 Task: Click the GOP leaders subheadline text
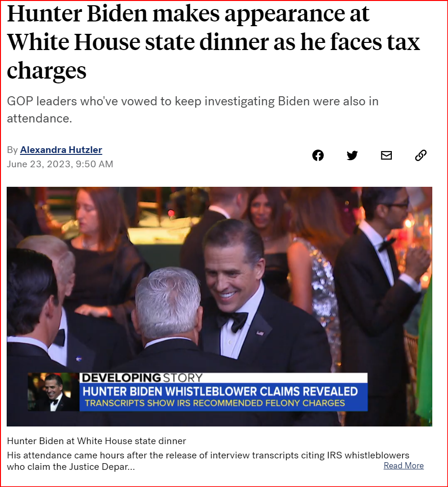(193, 110)
